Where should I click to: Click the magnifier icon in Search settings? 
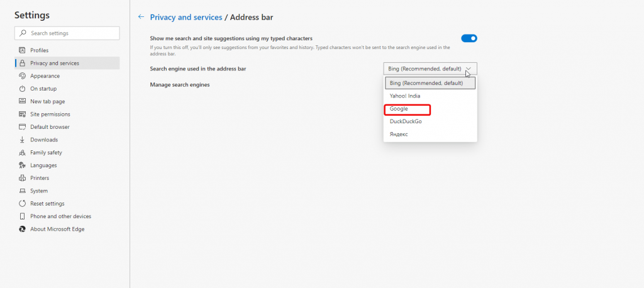pos(23,33)
